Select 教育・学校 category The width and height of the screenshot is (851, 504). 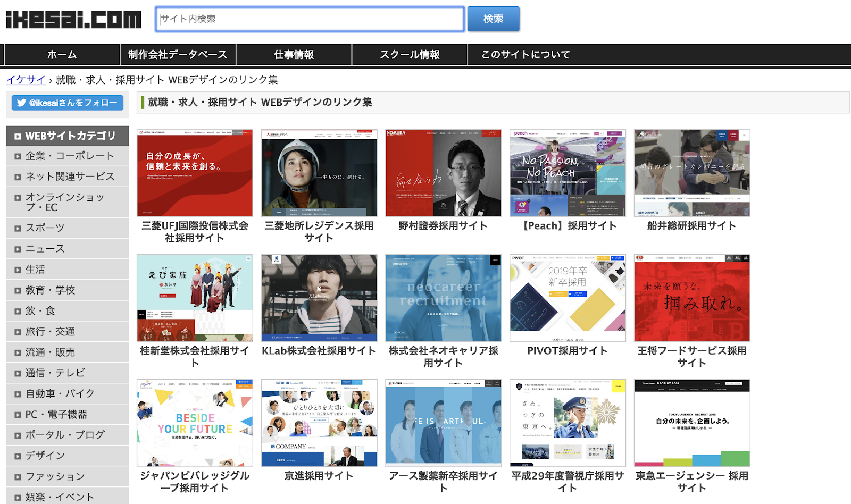click(68, 290)
